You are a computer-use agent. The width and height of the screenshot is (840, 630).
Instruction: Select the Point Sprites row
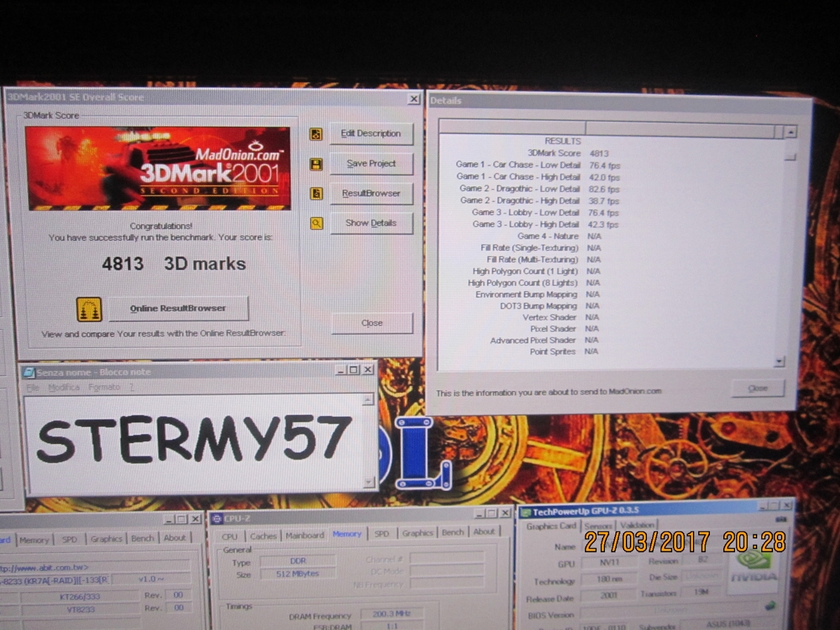(563, 352)
